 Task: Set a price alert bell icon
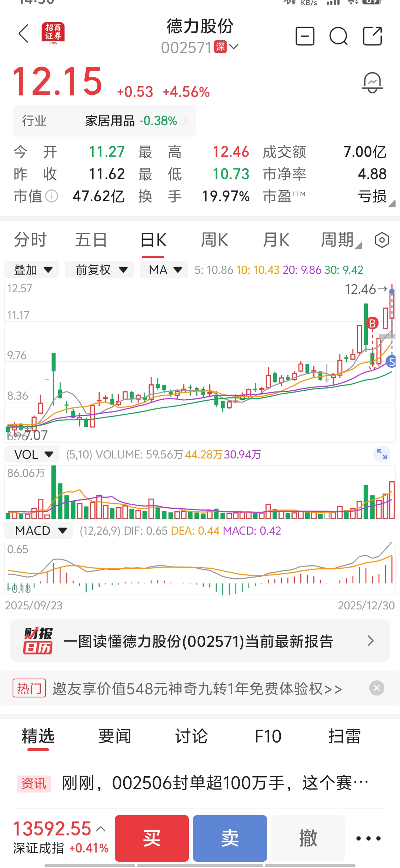coord(372,83)
